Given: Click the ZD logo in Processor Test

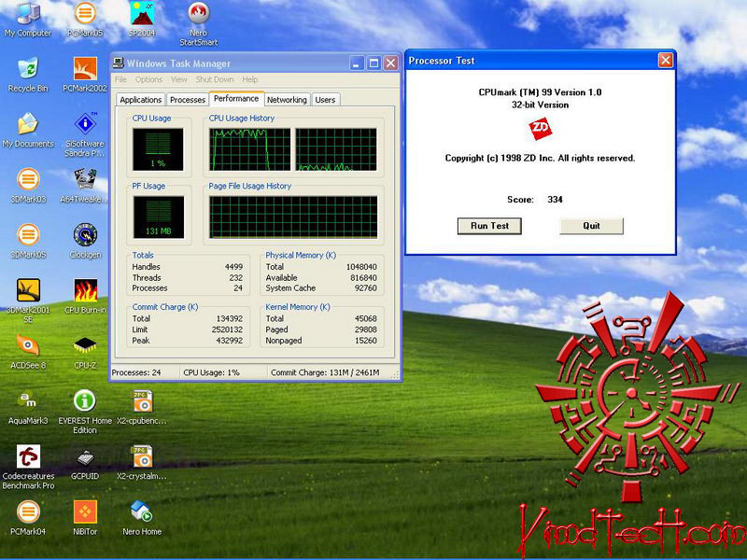Looking at the screenshot, I should click(541, 129).
